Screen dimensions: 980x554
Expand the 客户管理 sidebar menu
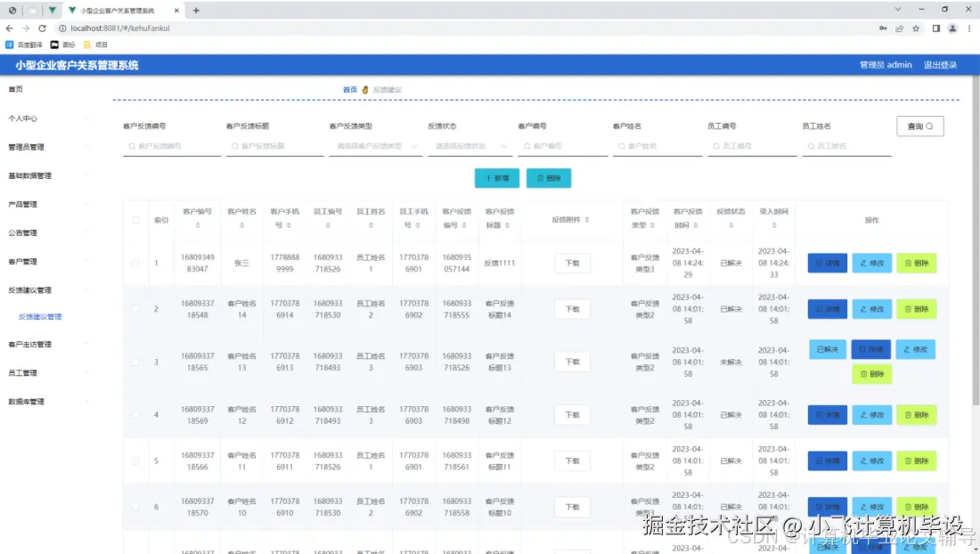[x=48, y=261]
